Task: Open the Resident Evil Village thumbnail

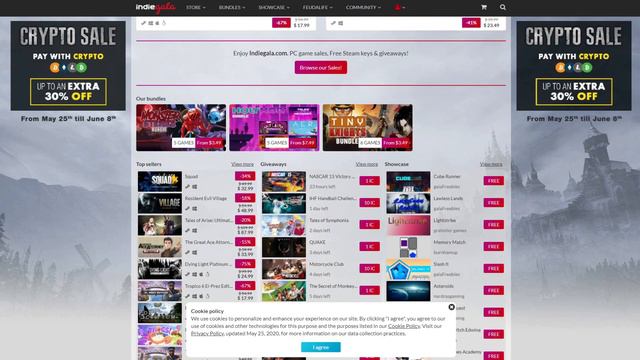Action: [160, 203]
